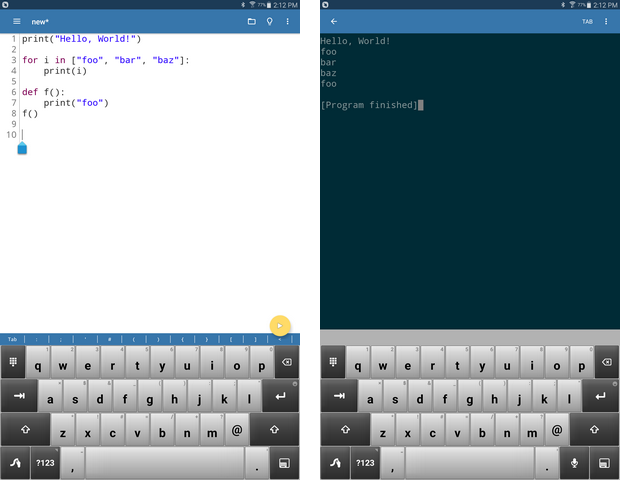Image resolution: width=620 pixels, height=480 pixels.
Task: Run the script with yellow play button
Action: (280, 326)
